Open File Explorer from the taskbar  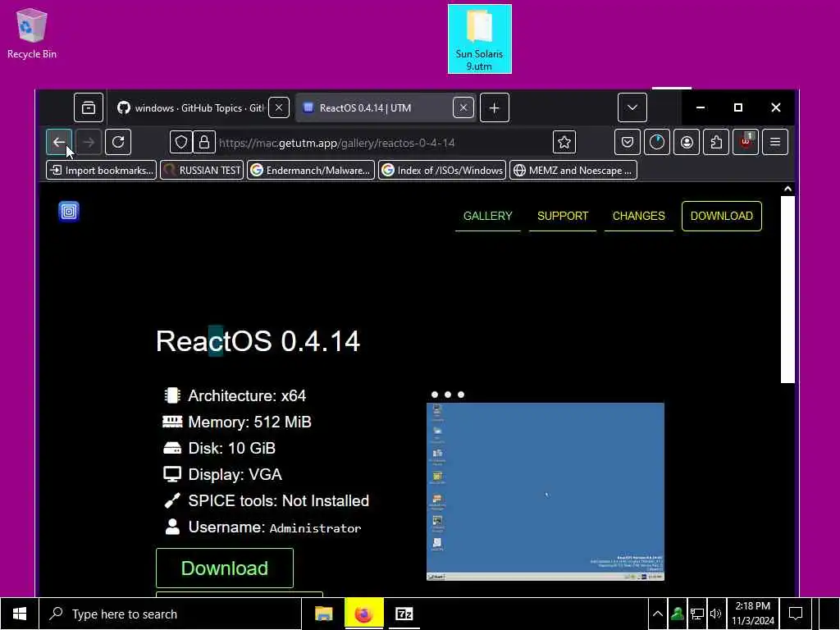click(323, 614)
